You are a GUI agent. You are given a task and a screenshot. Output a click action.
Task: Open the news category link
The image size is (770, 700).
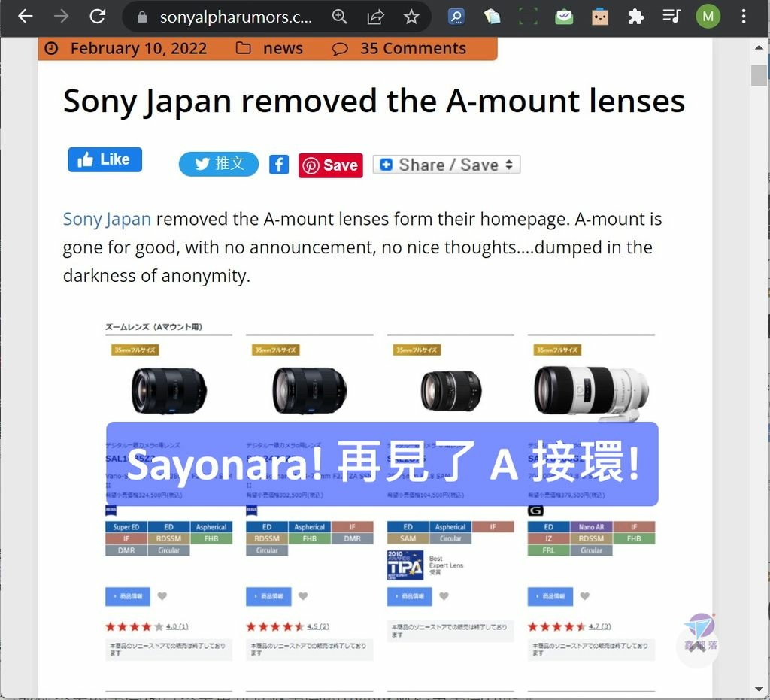click(x=283, y=49)
